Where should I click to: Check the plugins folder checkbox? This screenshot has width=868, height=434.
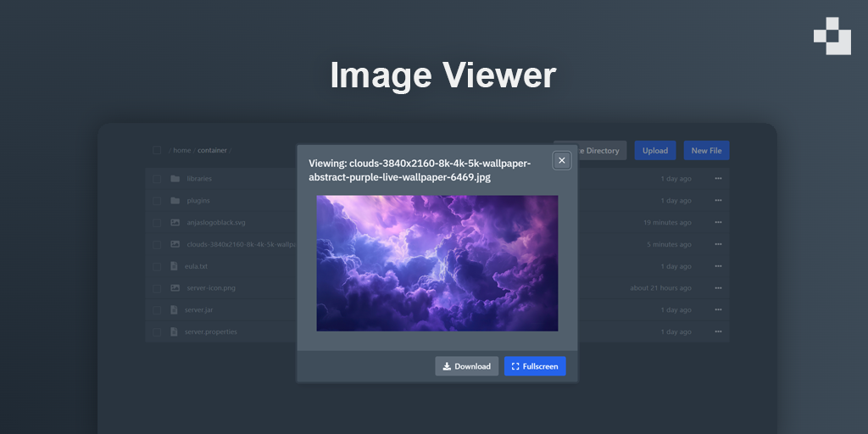coord(157,200)
